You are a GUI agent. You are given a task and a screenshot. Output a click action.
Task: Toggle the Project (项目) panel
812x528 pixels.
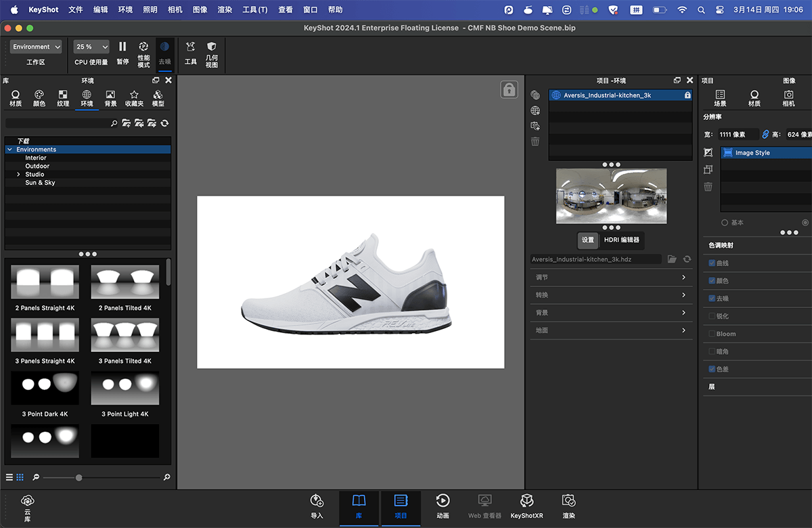click(x=401, y=508)
